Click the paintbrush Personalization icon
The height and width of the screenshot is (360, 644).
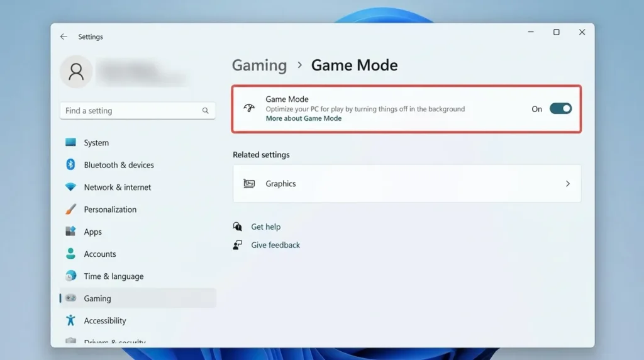(70, 209)
